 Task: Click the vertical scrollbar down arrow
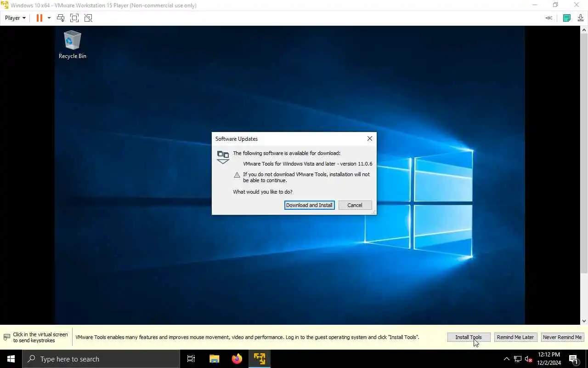584,321
